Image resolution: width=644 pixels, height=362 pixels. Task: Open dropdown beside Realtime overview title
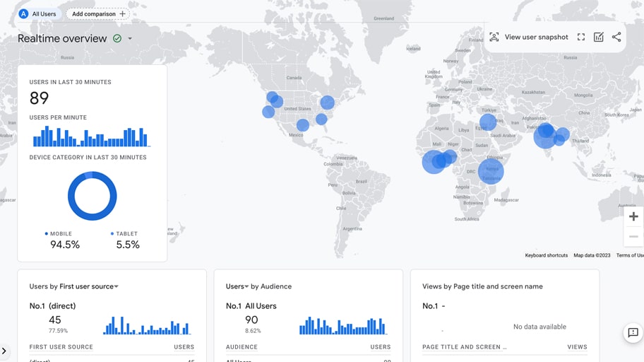click(x=130, y=39)
